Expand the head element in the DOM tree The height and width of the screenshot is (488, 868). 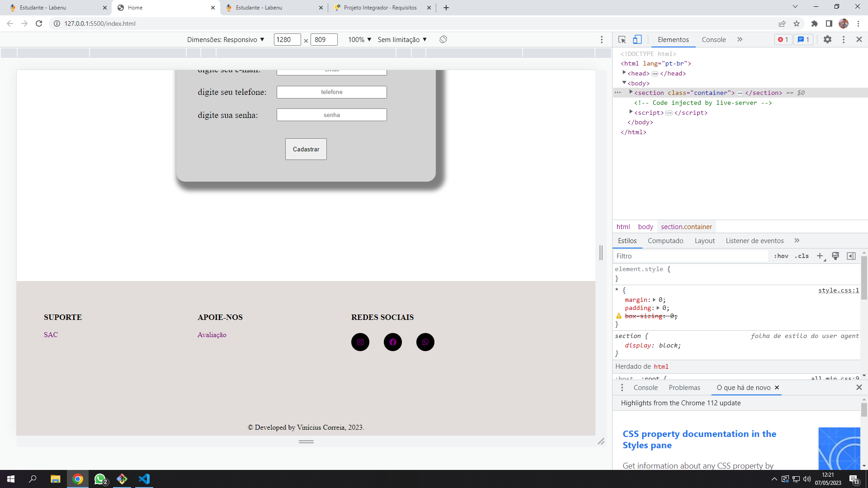[624, 73]
